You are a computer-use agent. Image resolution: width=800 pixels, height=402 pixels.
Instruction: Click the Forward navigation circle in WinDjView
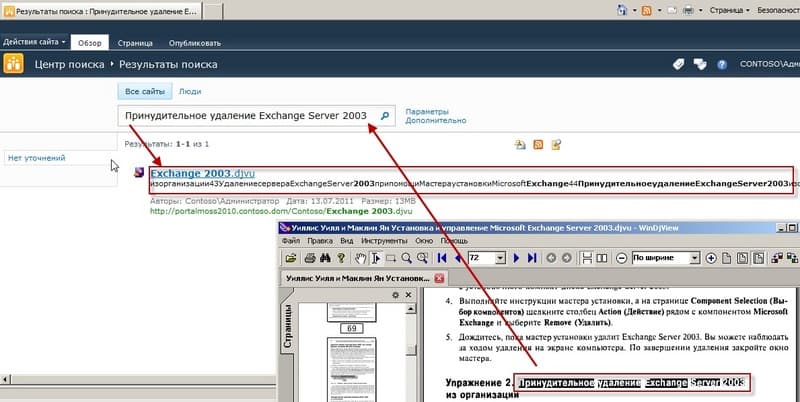click(566, 258)
